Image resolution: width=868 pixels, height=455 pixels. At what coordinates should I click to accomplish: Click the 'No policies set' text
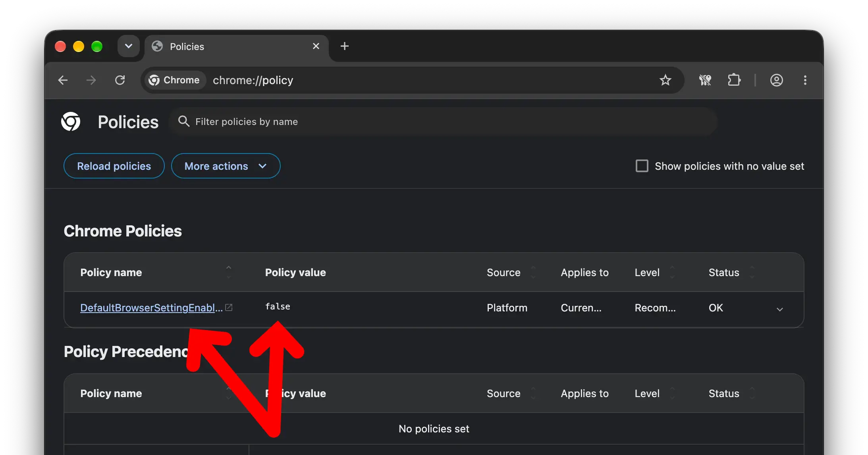[434, 429]
